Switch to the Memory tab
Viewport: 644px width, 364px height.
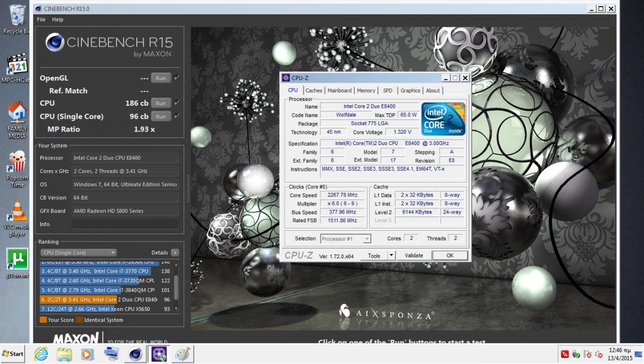point(366,91)
